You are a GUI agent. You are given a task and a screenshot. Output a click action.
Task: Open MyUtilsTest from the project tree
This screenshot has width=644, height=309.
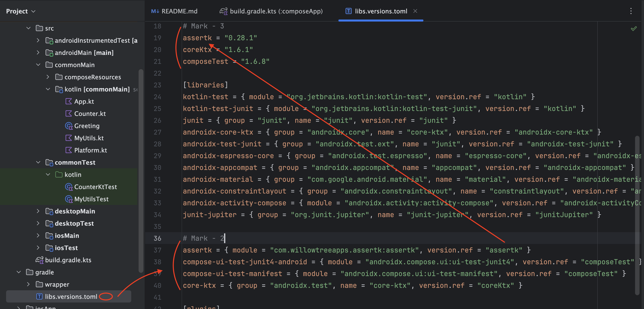[x=91, y=199]
